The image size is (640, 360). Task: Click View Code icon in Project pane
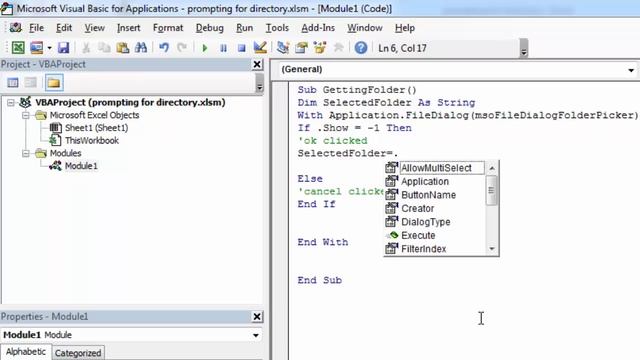pyautogui.click(x=13, y=83)
